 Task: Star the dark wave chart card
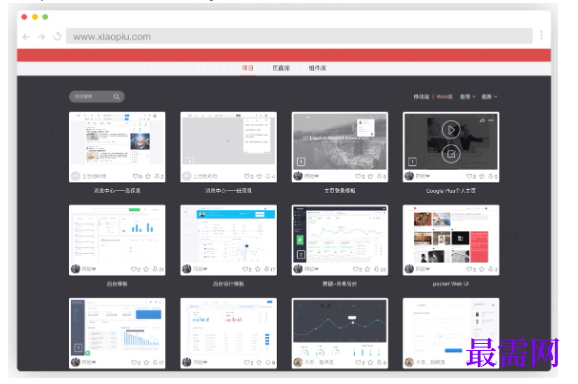(x=370, y=363)
